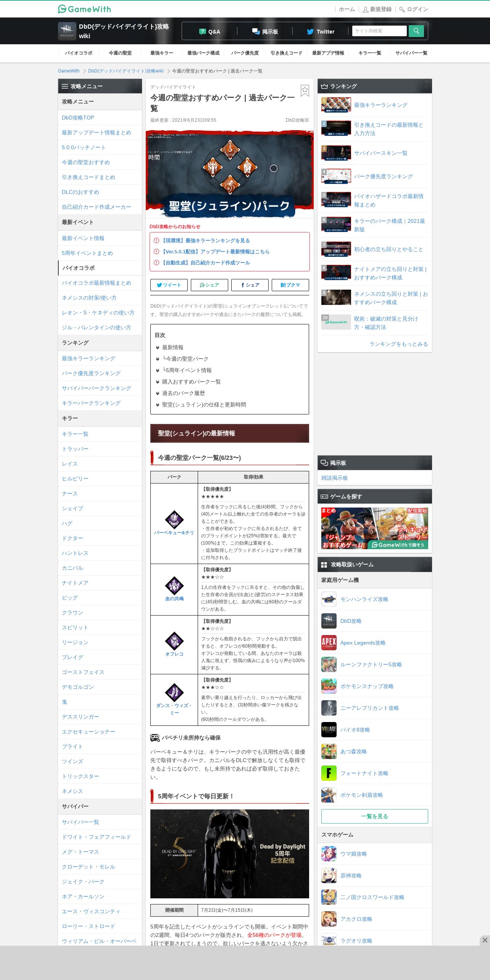Open the 最強キラー nav tab
490x980 pixels.
162,53
